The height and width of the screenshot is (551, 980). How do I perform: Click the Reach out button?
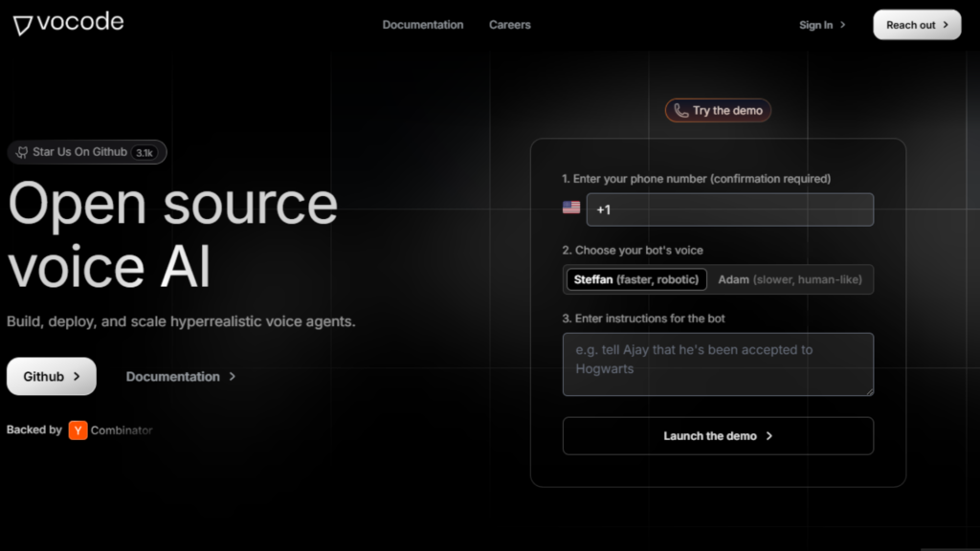tap(917, 25)
